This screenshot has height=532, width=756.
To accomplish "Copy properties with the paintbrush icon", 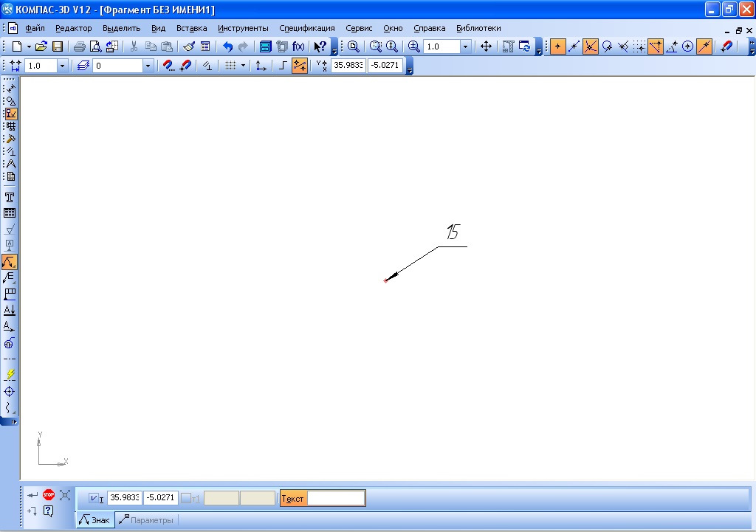I will pos(189,46).
